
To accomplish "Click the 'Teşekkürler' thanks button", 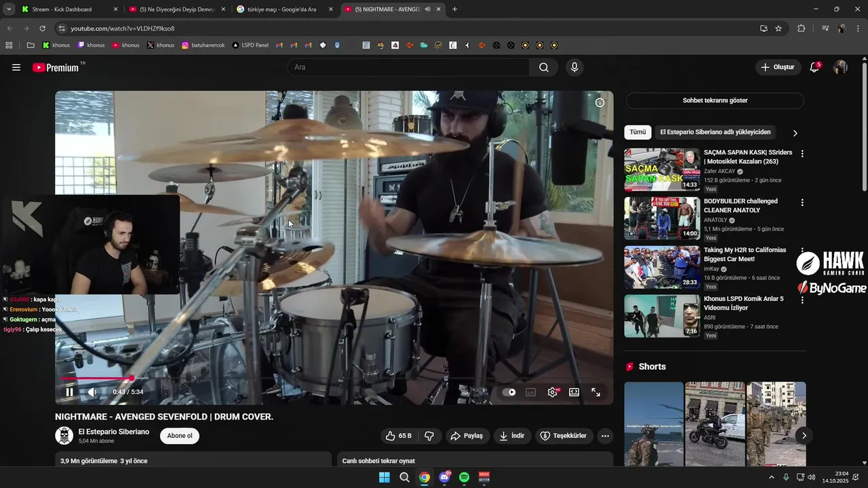I will tap(563, 436).
